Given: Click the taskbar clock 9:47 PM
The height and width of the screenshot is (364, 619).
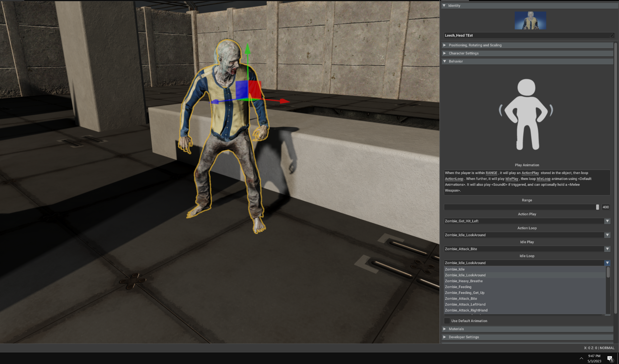Looking at the screenshot, I should [594, 356].
